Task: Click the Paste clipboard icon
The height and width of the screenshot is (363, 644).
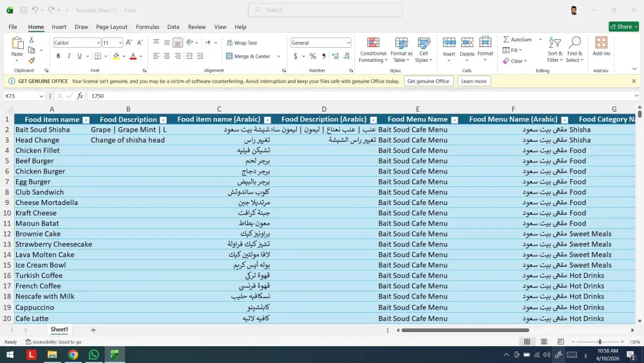Action: click(x=17, y=43)
